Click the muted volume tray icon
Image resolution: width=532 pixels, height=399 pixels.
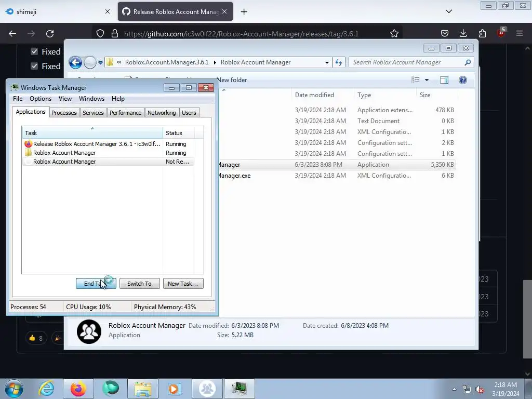(480, 390)
